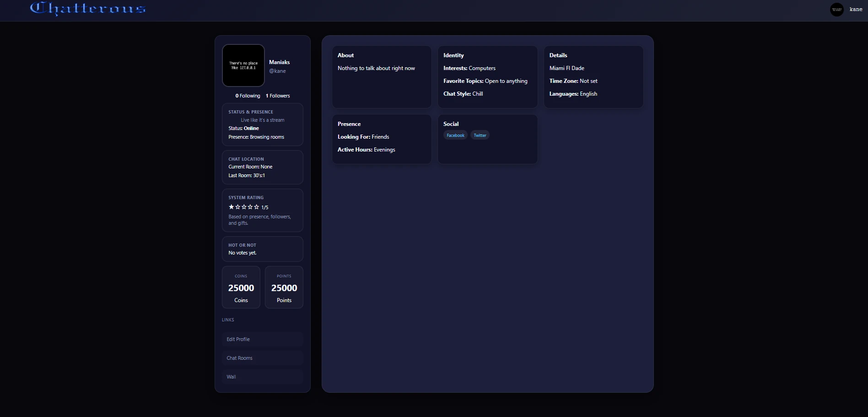
Task: Select the first star in System Rating
Action: pos(231,207)
